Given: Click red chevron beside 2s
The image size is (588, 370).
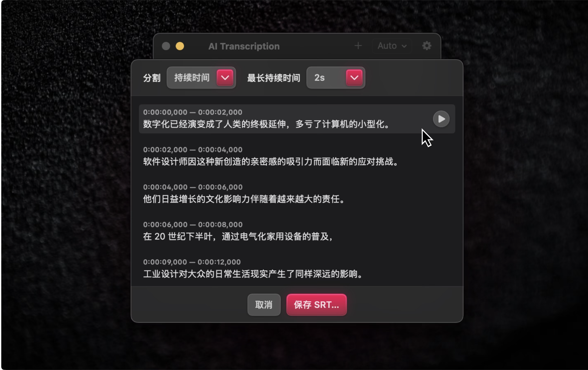Looking at the screenshot, I should pos(354,78).
